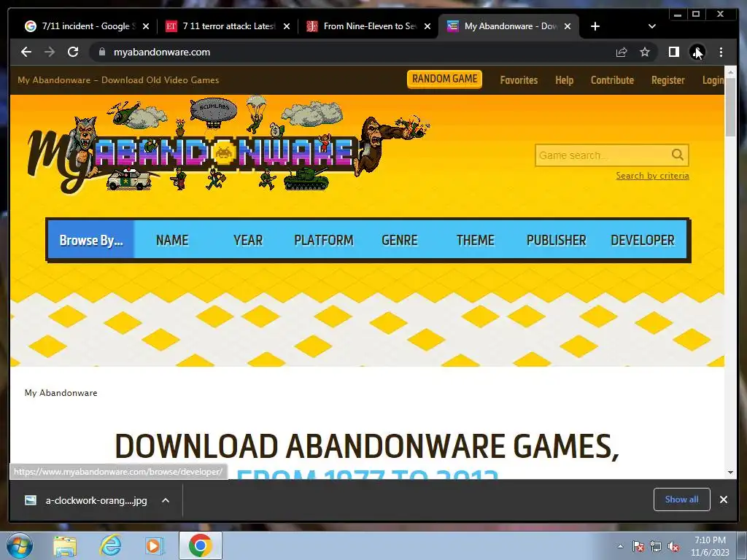Click the My Abandonware header title text

pos(118,80)
